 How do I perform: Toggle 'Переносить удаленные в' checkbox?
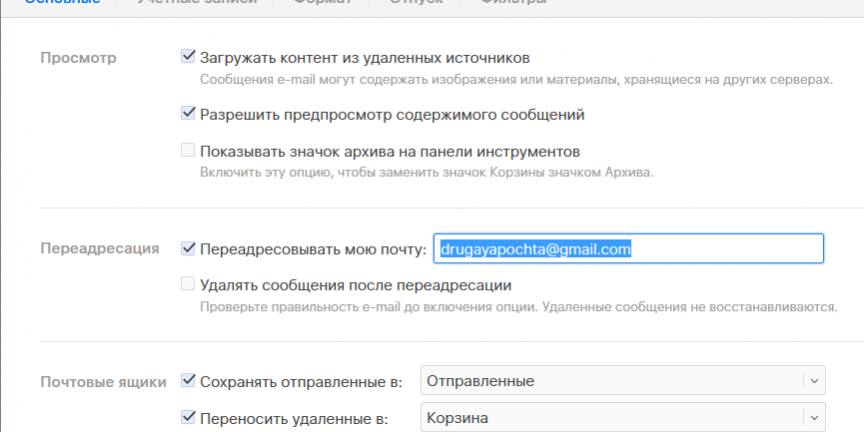(x=187, y=418)
